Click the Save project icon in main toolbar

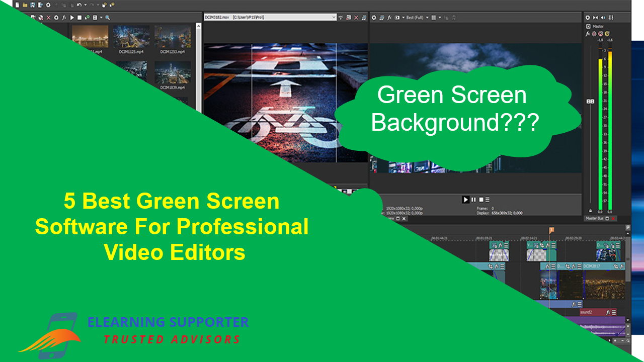(x=32, y=5)
